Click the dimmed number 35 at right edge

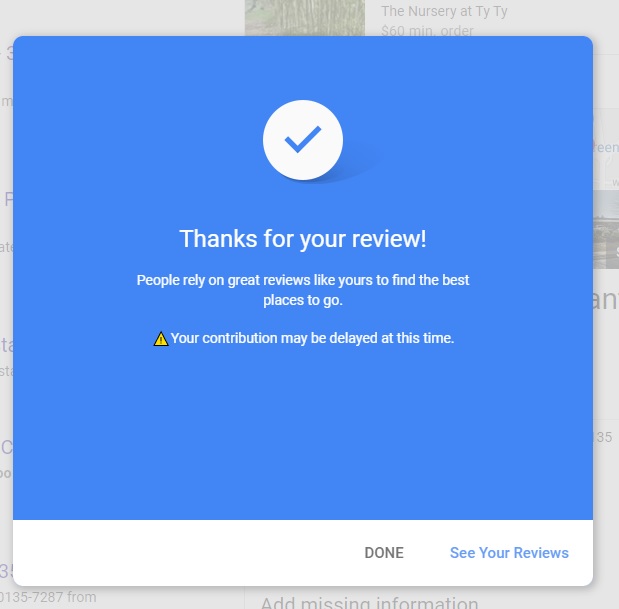click(x=604, y=437)
